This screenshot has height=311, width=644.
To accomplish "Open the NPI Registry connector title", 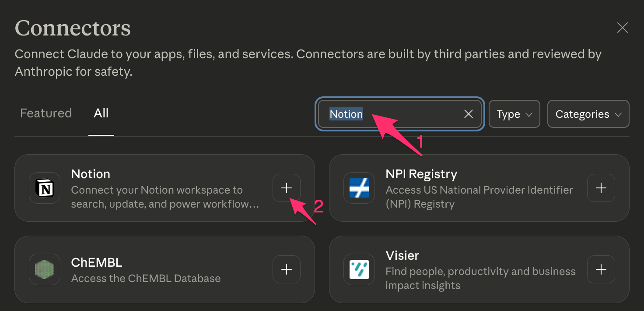I will [x=421, y=174].
